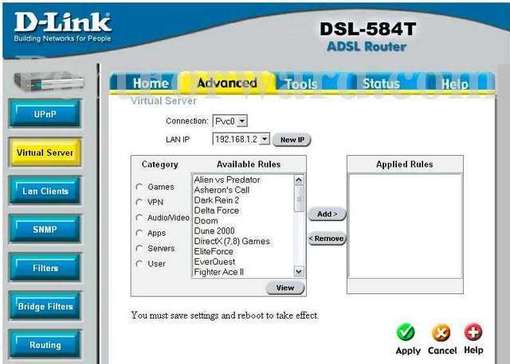This screenshot has width=510, height=364.
Task: Click the New IP button
Action: (x=292, y=140)
